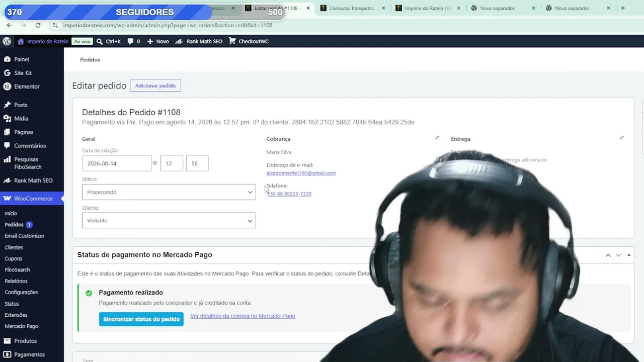This screenshot has width=644, height=362.
Task: Open Relatórios submenu
Action: click(x=16, y=281)
